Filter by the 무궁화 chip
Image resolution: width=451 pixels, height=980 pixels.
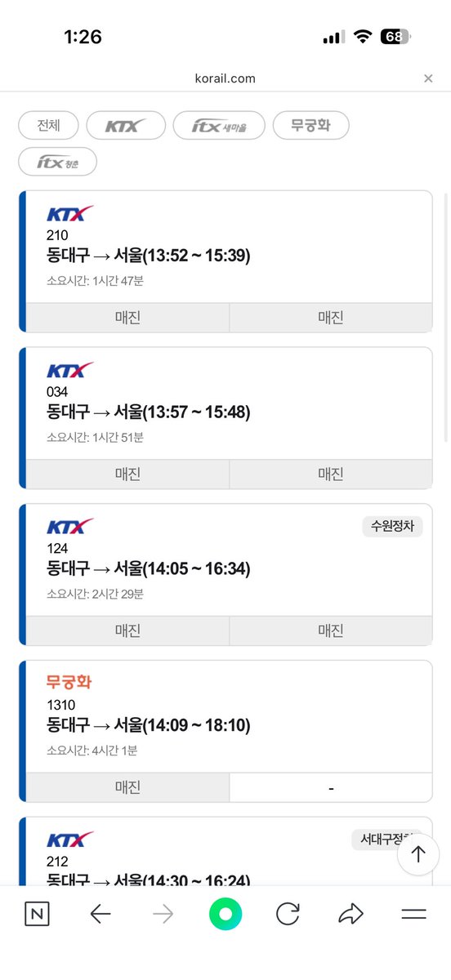(310, 126)
